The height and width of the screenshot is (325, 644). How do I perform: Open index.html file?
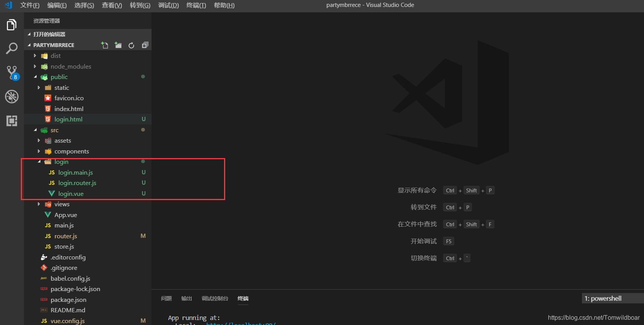click(x=88, y=109)
